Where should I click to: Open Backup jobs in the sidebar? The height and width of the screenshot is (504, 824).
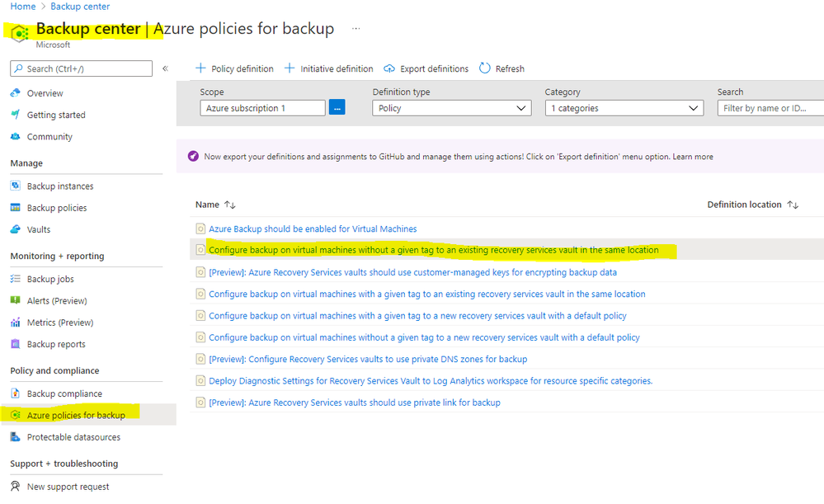50,279
